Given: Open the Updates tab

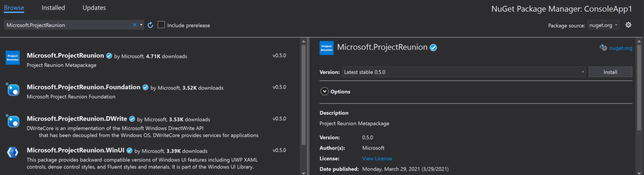Looking at the screenshot, I should (94, 7).
